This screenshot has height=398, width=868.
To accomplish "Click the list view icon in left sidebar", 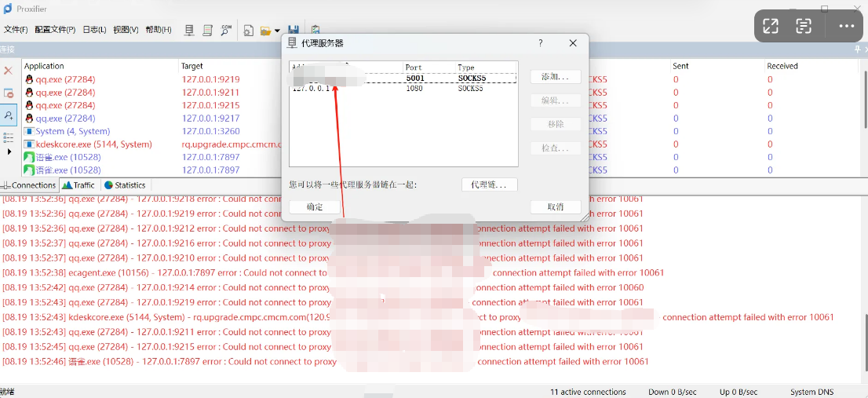I will point(9,137).
